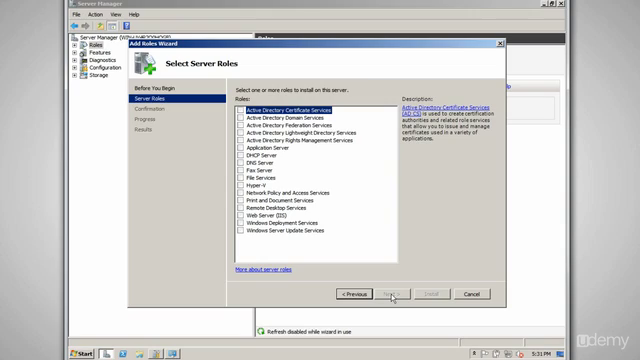This screenshot has width=640, height=360.
Task: Open the Action menu
Action: (x=95, y=14)
